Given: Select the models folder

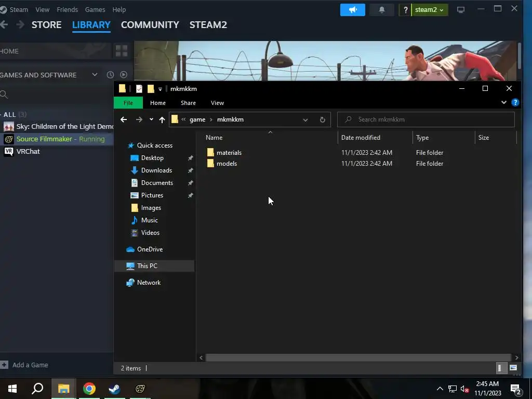Looking at the screenshot, I should point(227,164).
